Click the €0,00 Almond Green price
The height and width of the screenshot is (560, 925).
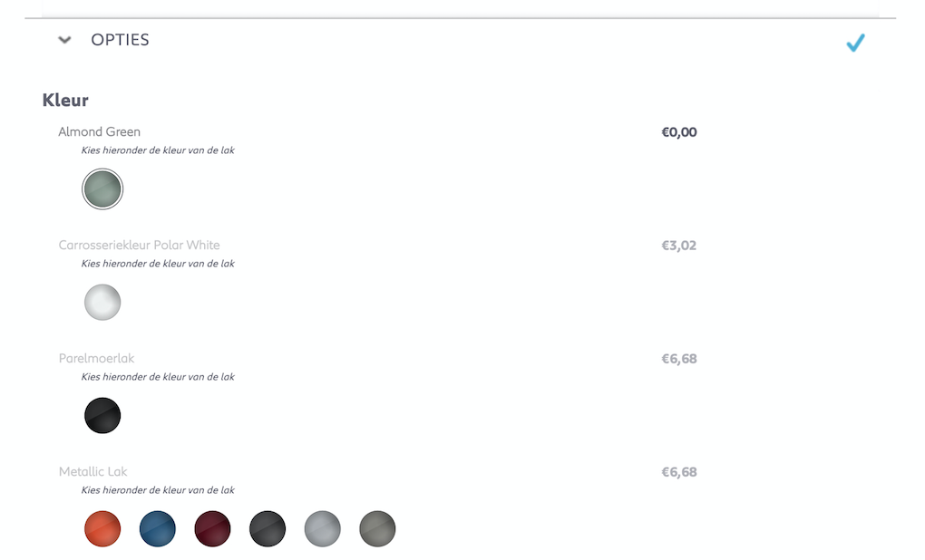pyautogui.click(x=679, y=132)
